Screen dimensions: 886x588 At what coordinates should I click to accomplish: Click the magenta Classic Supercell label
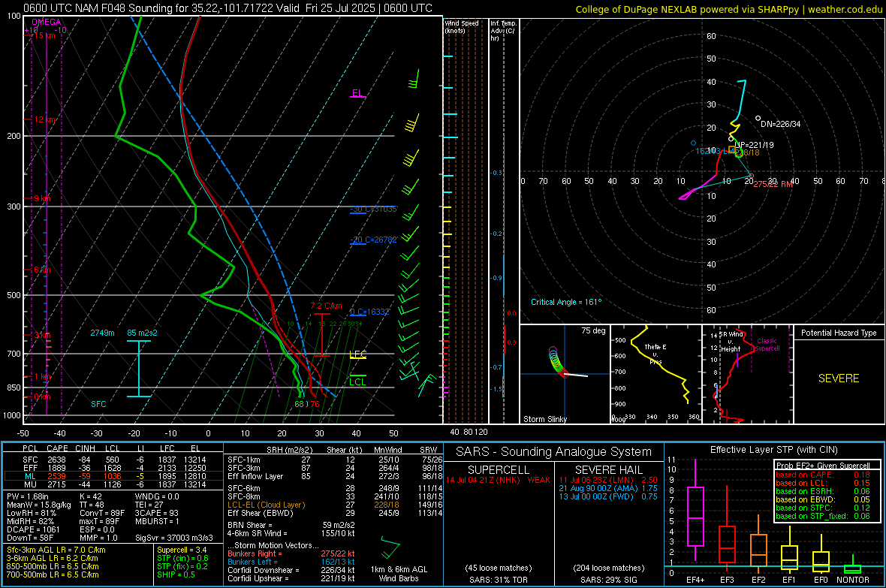767,345
